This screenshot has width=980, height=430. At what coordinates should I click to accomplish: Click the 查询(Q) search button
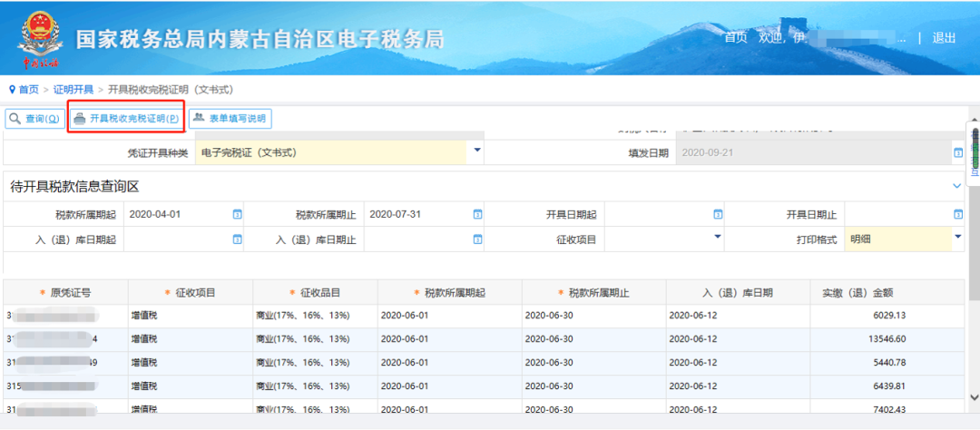pos(34,118)
